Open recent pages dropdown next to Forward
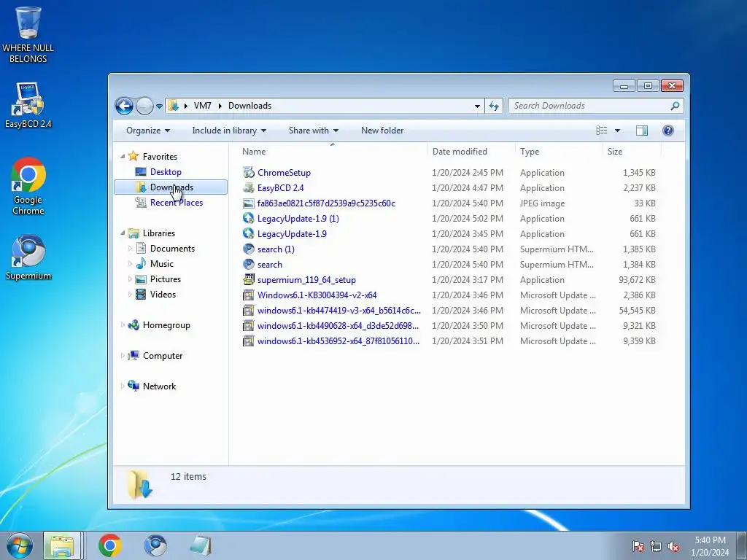This screenshot has width=747, height=560. [159, 106]
